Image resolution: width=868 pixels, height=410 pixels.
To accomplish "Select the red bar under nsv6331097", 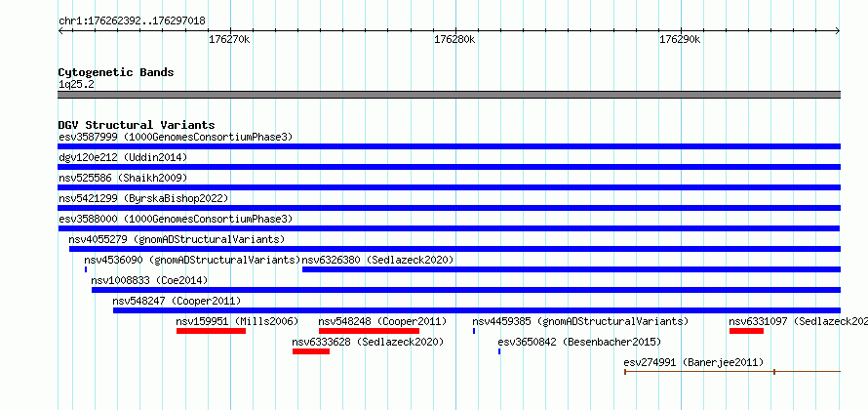I will [x=746, y=331].
